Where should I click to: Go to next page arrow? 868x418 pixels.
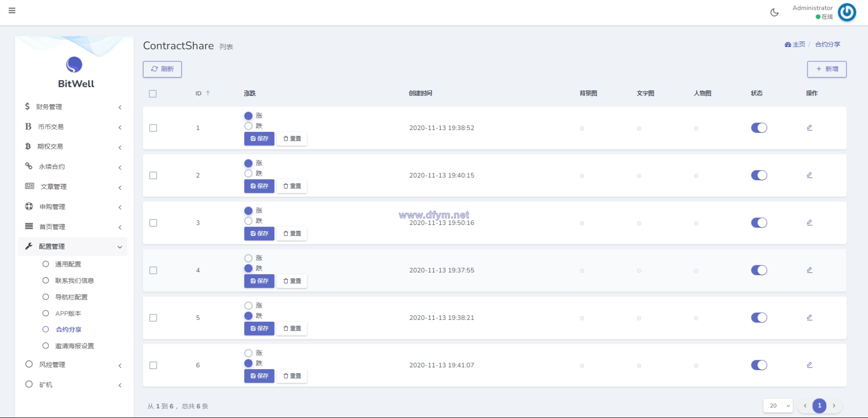834,406
